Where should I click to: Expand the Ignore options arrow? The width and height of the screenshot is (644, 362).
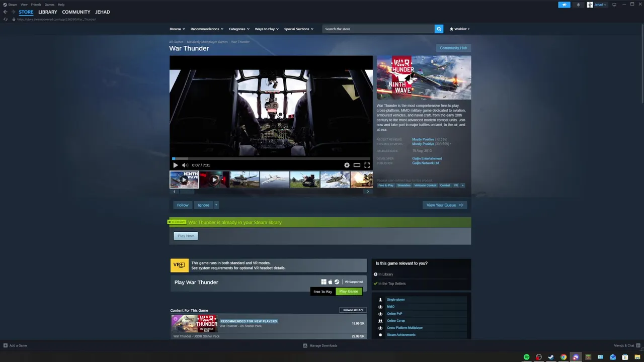click(x=216, y=205)
